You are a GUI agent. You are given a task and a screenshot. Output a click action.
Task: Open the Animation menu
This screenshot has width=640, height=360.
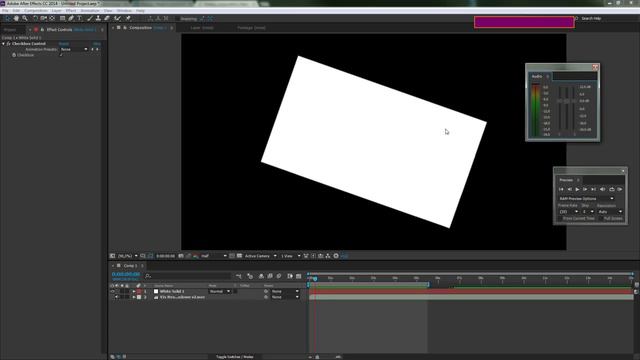pos(90,11)
